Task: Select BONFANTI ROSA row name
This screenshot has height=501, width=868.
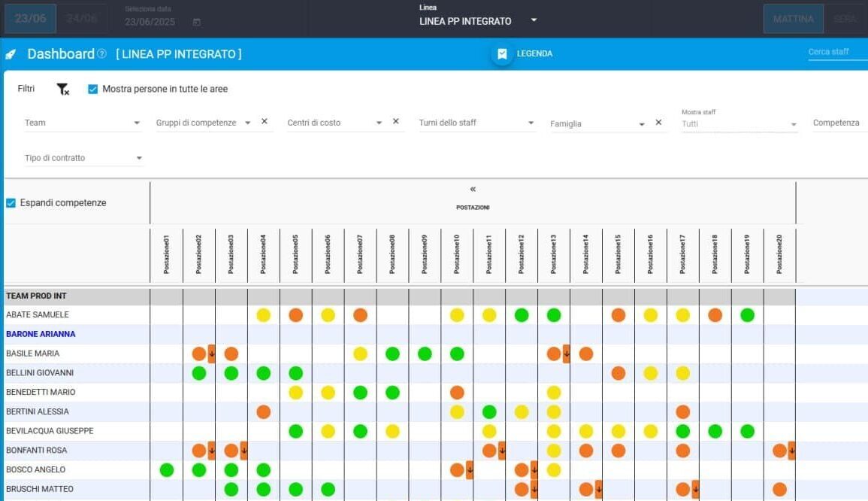Action: (x=36, y=451)
